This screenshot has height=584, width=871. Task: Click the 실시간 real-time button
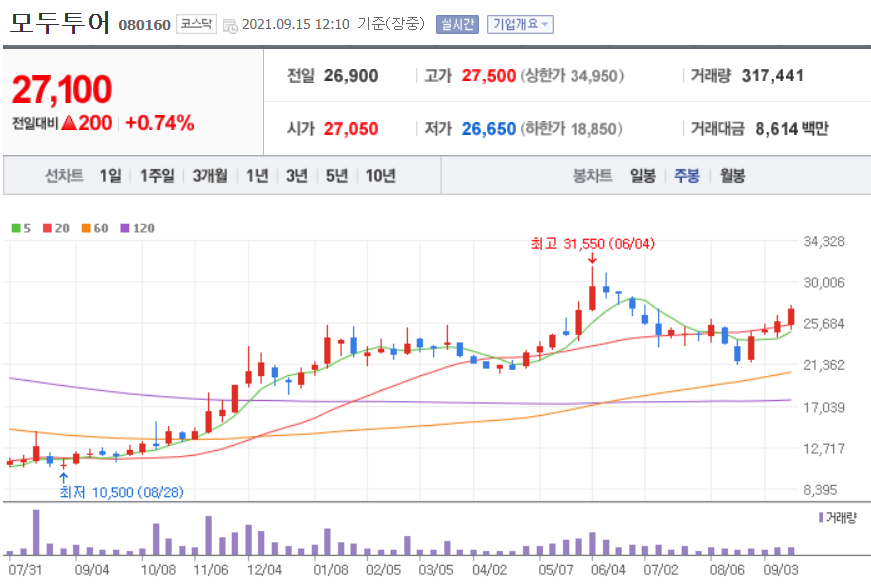[457, 22]
